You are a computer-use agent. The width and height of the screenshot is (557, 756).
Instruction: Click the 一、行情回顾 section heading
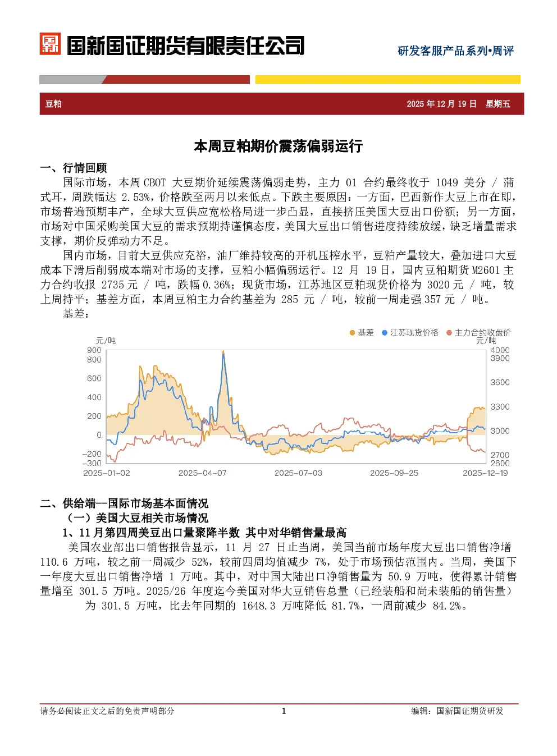(x=74, y=168)
